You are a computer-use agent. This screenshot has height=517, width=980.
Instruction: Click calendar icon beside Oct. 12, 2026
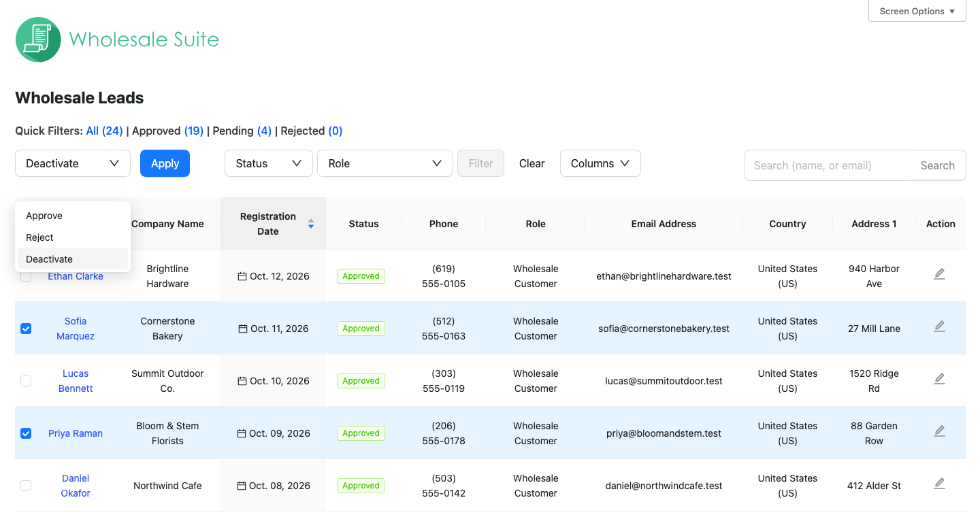pos(242,276)
